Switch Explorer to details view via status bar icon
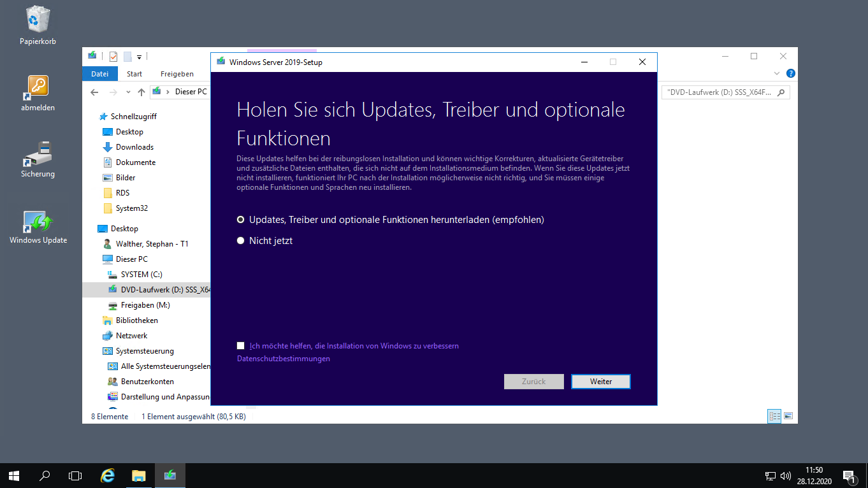The image size is (868, 488). tap(774, 416)
